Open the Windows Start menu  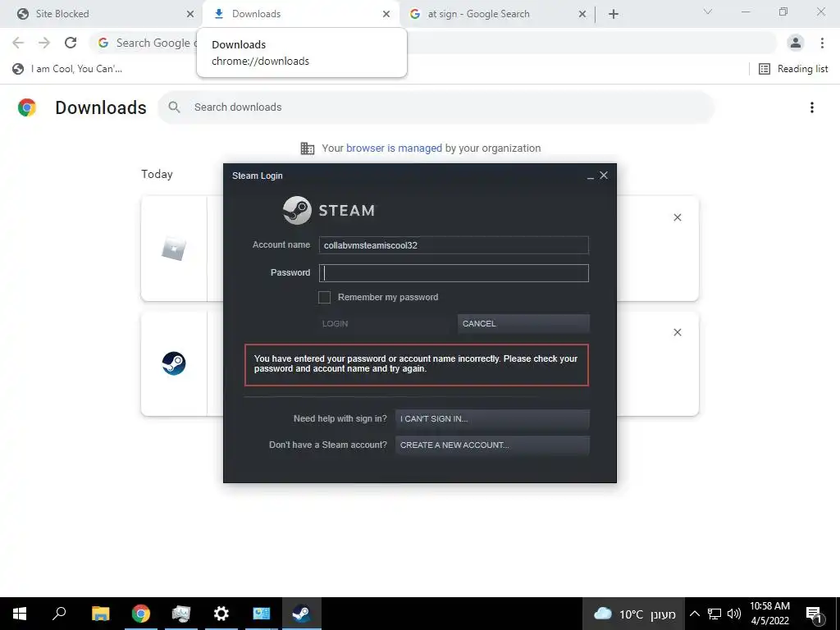coord(20,614)
